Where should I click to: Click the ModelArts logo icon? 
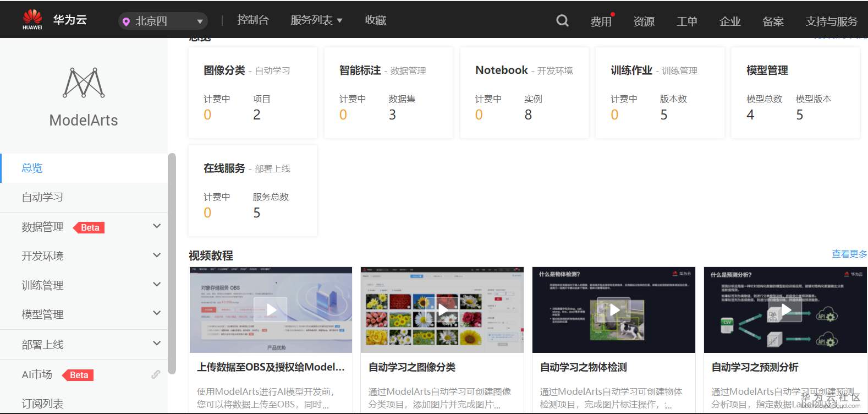[x=84, y=83]
